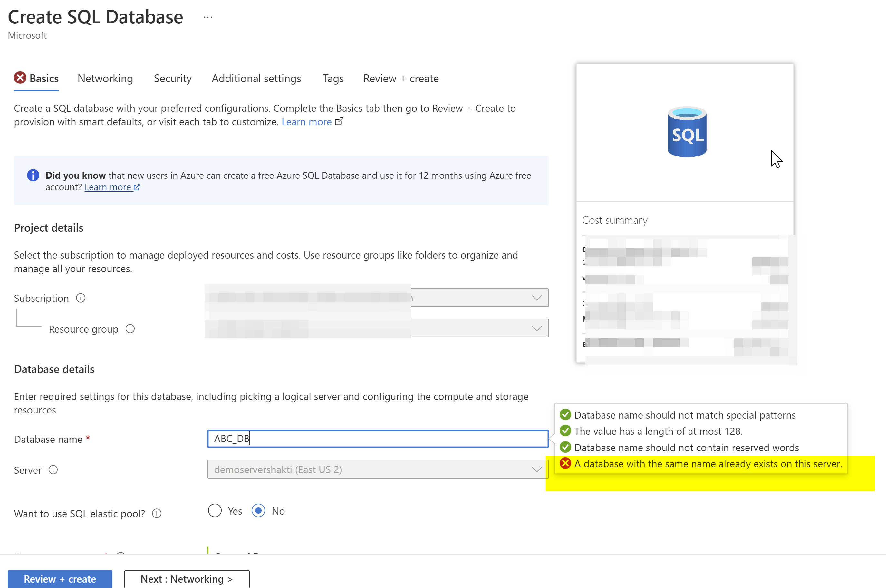Open the ellipsis menu beside Create SQL Database
Image resolution: width=886 pixels, height=588 pixels.
[208, 17]
